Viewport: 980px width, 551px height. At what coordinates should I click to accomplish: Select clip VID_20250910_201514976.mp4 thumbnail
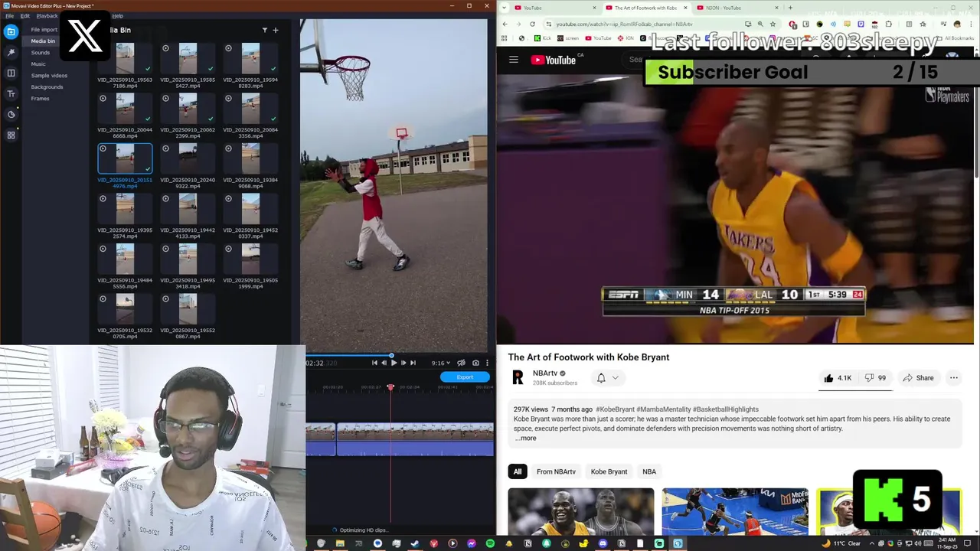pyautogui.click(x=125, y=158)
